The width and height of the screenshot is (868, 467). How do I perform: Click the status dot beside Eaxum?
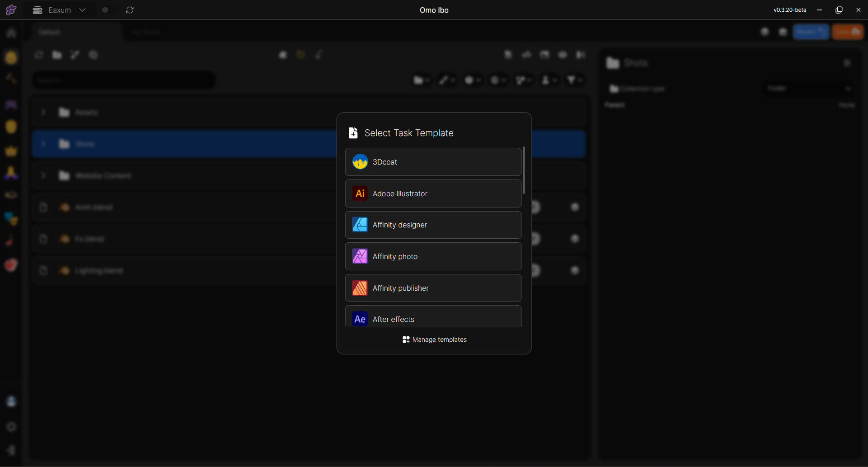(x=105, y=10)
